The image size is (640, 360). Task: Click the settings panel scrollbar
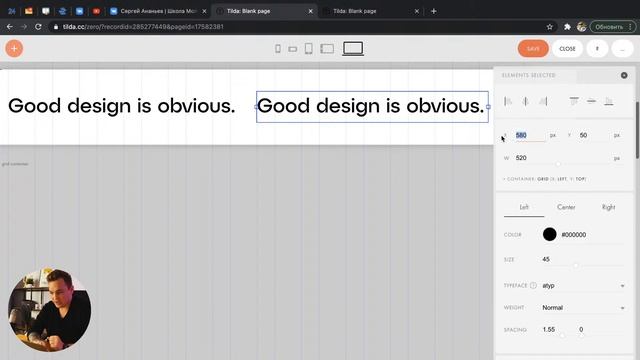point(638,131)
